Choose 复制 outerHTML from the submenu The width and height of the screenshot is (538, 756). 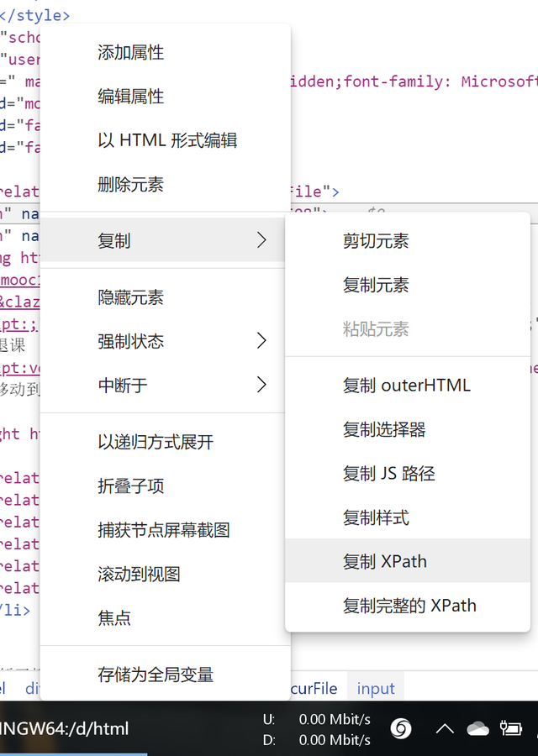[x=406, y=386]
